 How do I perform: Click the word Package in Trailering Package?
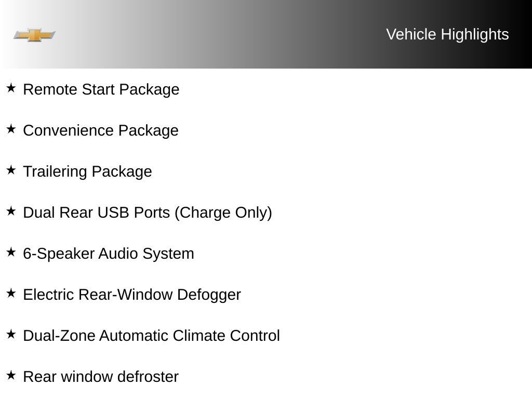tap(122, 172)
